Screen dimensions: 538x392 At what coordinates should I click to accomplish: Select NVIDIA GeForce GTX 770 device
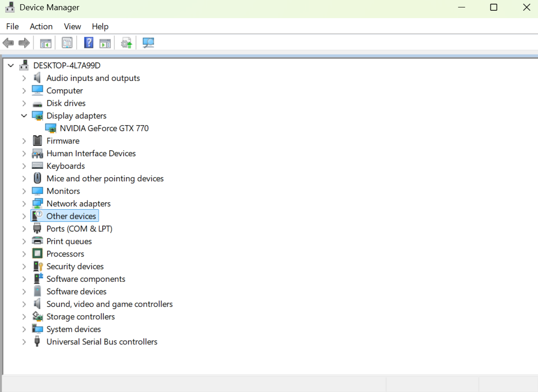pos(104,128)
